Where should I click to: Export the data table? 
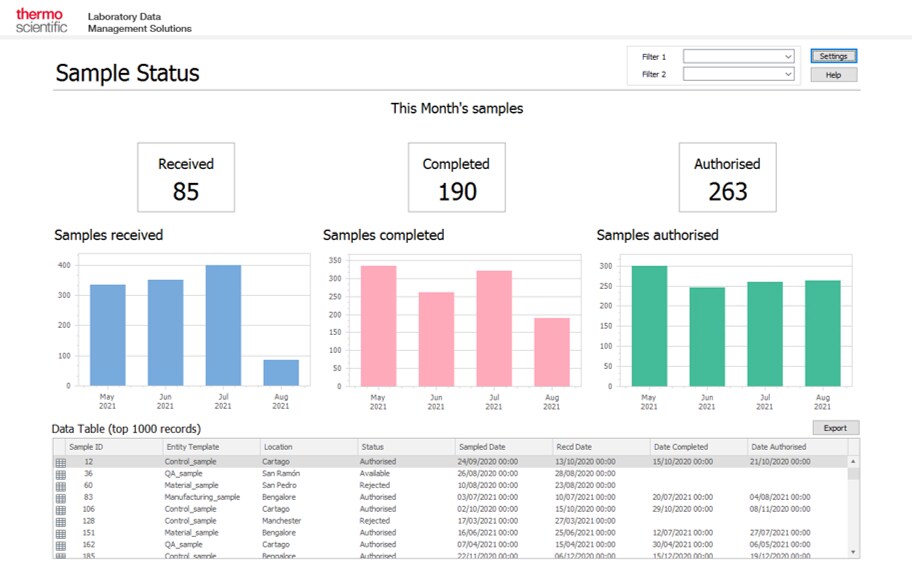835,428
